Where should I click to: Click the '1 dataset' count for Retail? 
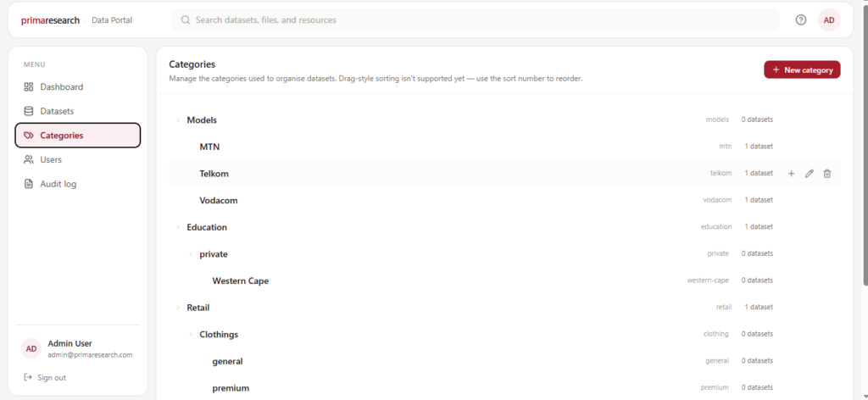(x=759, y=307)
